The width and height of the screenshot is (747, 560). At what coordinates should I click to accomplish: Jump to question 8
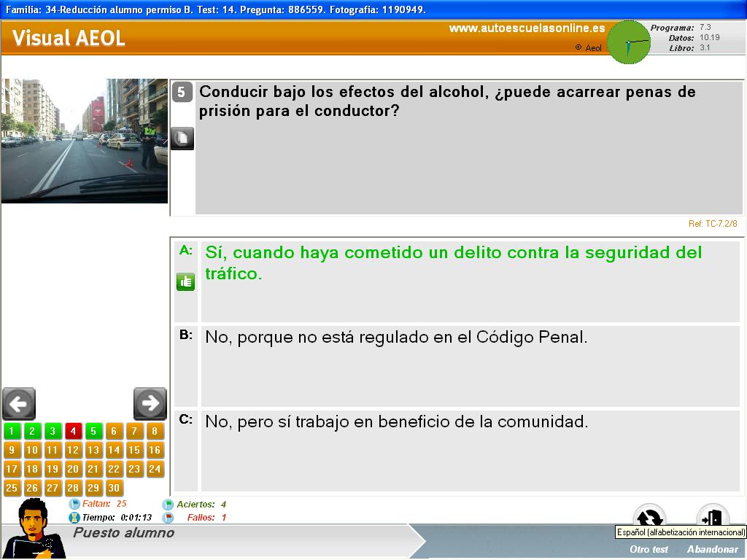pos(155,432)
